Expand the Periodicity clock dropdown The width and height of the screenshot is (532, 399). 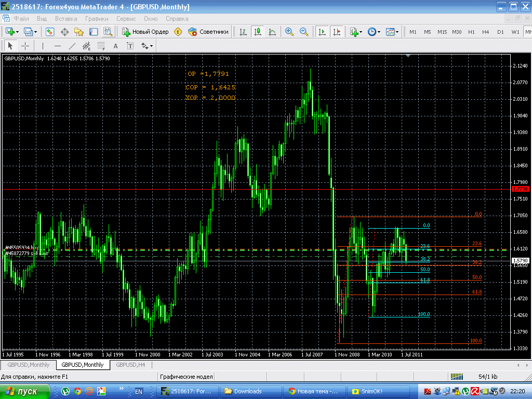(x=379, y=32)
